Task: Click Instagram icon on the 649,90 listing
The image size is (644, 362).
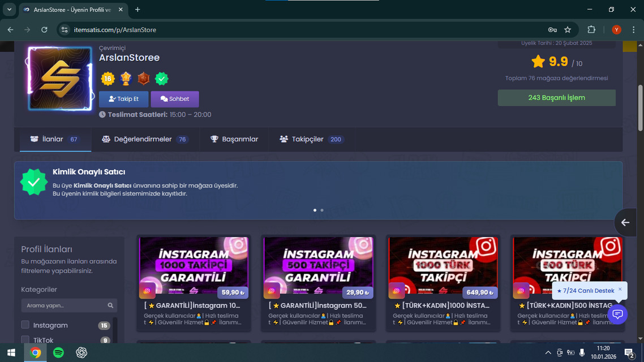Action: (x=396, y=291)
